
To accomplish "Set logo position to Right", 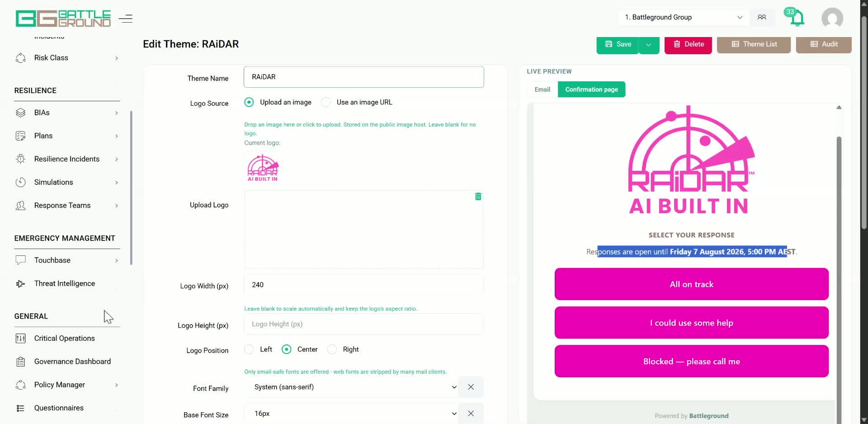I will pyautogui.click(x=332, y=349).
